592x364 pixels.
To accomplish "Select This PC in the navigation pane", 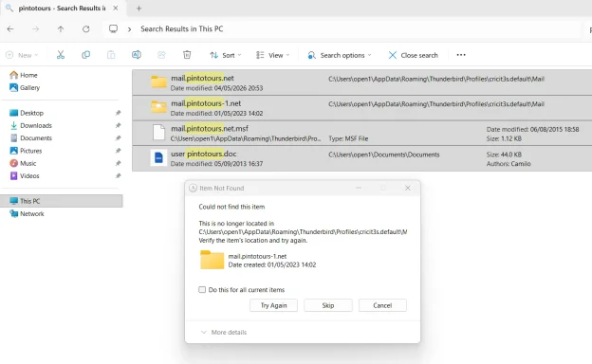I will [x=61, y=201].
